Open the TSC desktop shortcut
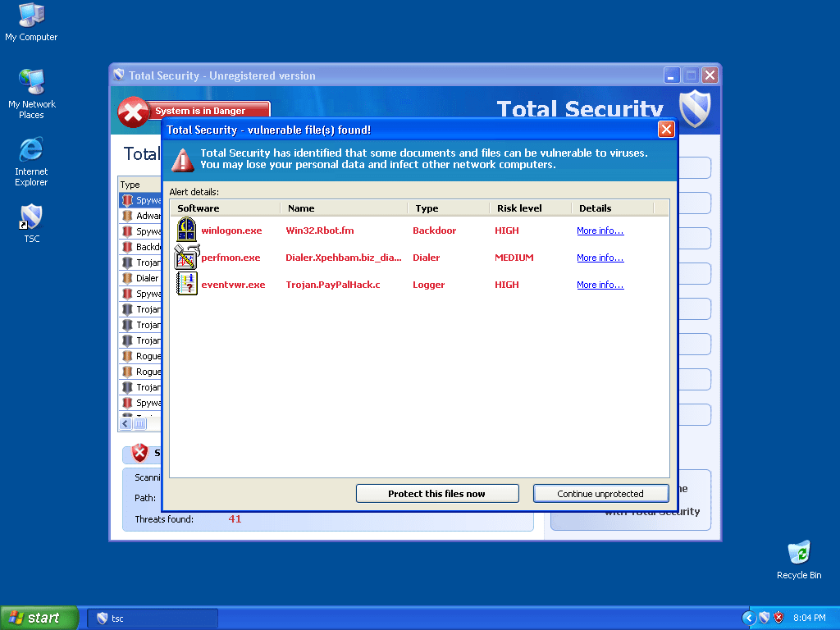This screenshot has width=840, height=630. pos(32,223)
